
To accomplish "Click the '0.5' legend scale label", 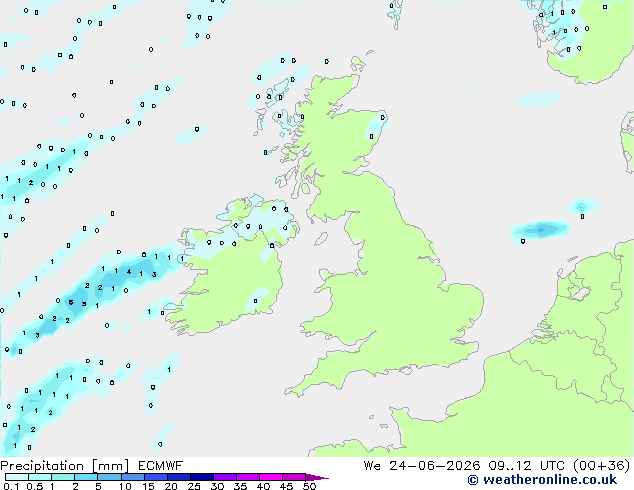I will click(x=34, y=486).
